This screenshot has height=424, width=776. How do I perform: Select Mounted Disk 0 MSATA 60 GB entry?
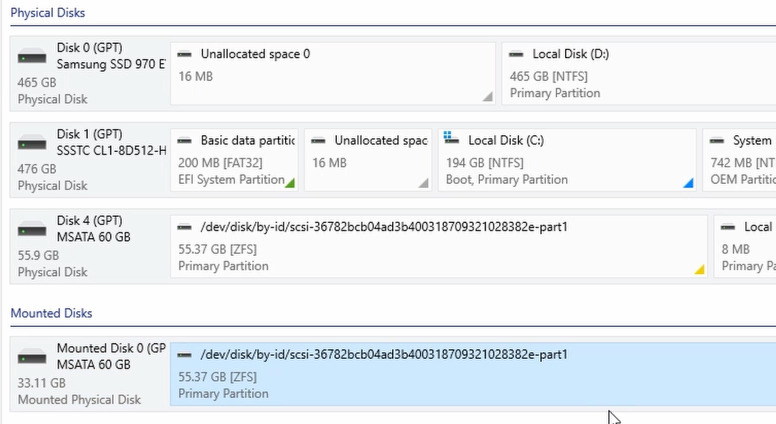coord(90,374)
